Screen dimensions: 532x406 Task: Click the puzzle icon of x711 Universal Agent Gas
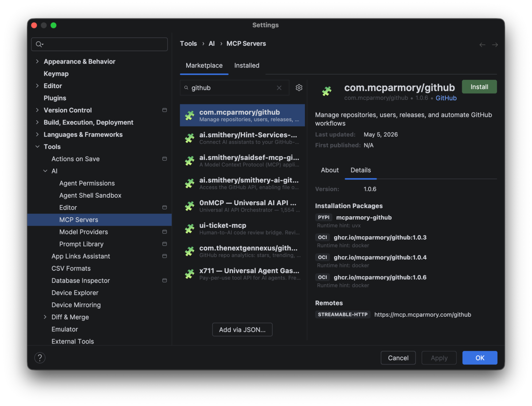coord(189,274)
